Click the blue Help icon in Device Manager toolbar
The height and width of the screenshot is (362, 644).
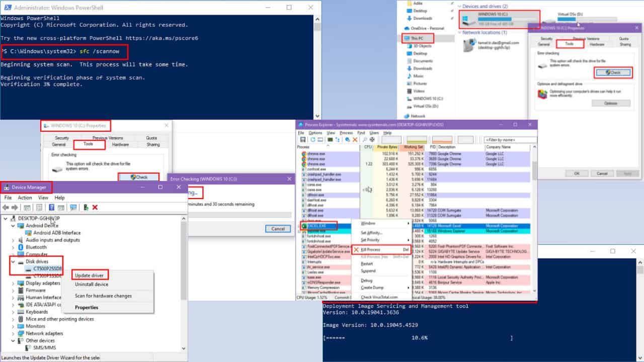click(51, 207)
